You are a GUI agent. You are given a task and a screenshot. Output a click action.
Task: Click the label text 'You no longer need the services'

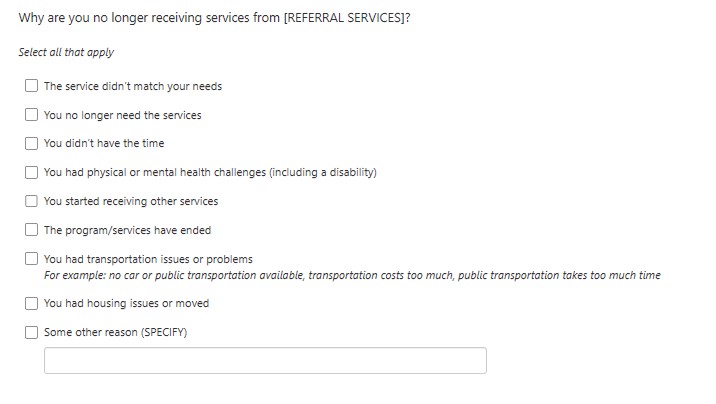tap(123, 115)
